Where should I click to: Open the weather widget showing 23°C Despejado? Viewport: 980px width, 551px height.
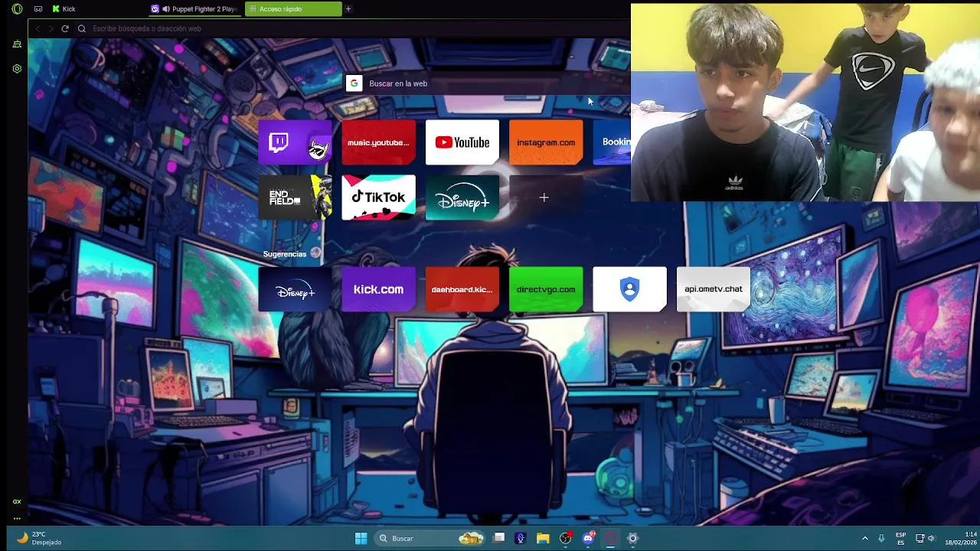(39, 538)
